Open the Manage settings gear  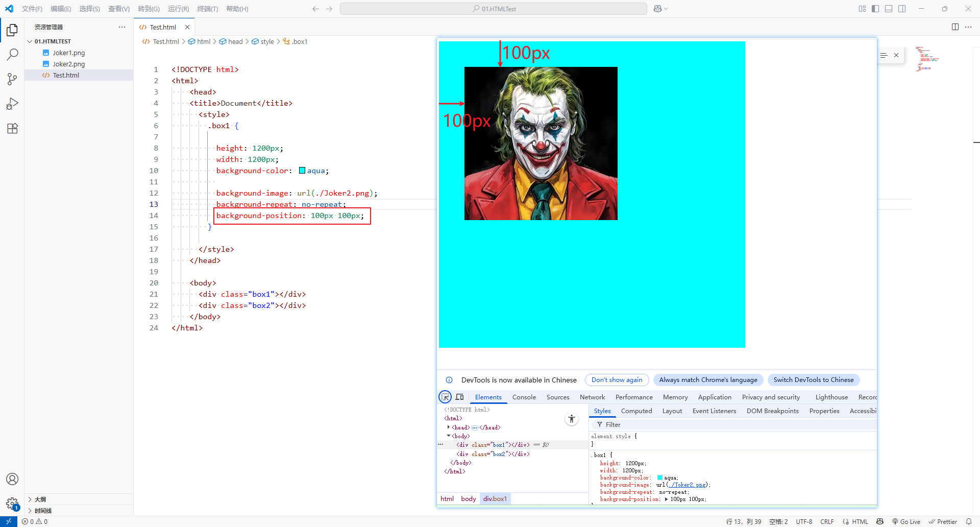click(x=12, y=504)
